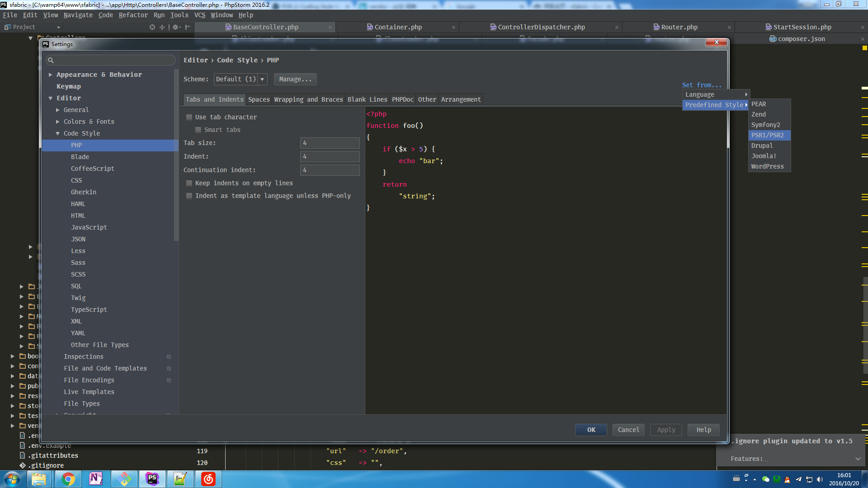
Task: Click the hide Project panel icon
Action: point(188,27)
